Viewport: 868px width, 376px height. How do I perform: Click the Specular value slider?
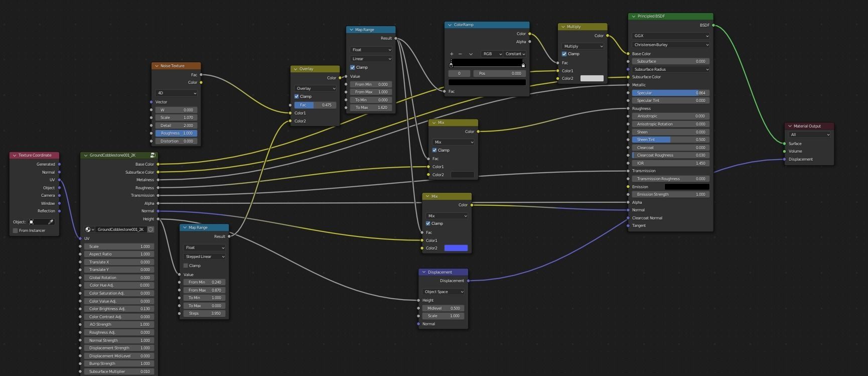click(x=670, y=93)
